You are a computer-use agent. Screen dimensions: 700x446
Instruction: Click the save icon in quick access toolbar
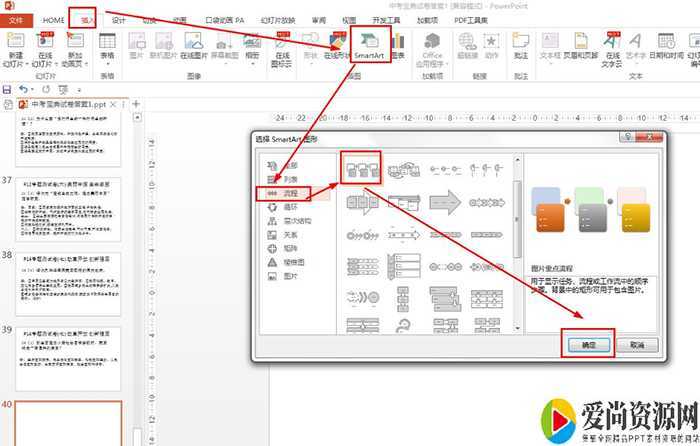[x=8, y=89]
